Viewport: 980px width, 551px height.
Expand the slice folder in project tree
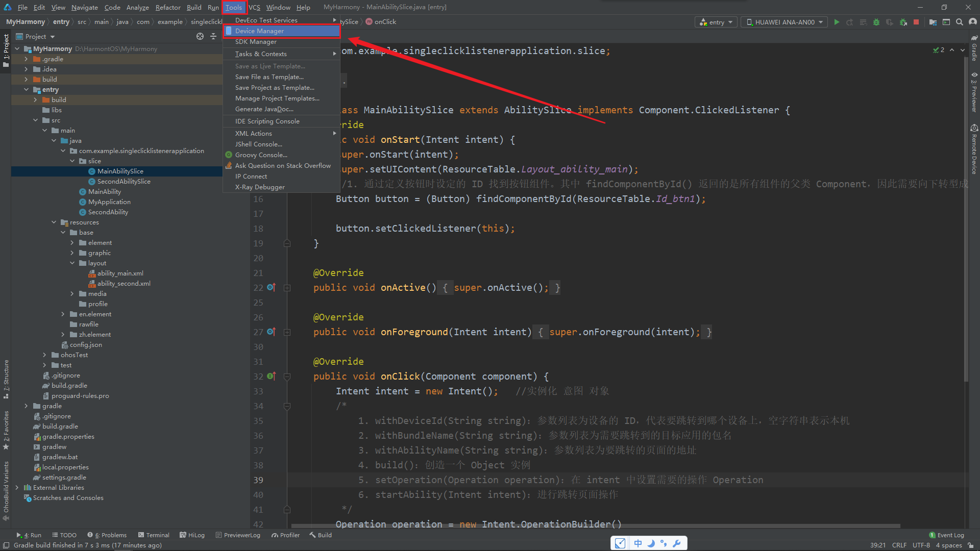[72, 160]
